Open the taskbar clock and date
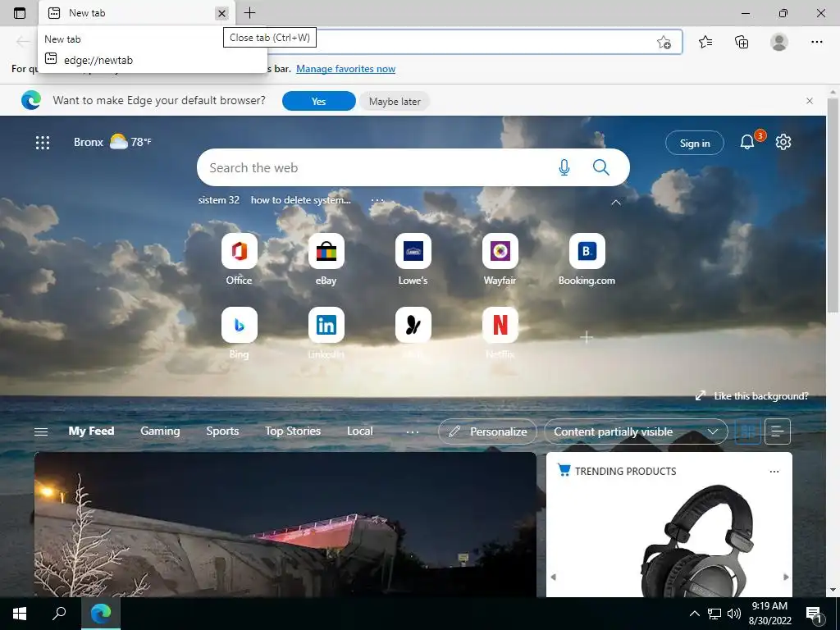 point(769,614)
